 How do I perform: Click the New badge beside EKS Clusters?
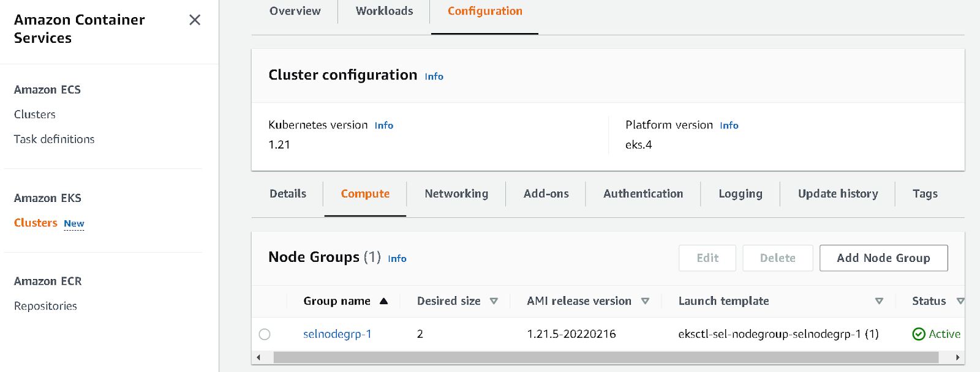click(x=74, y=224)
